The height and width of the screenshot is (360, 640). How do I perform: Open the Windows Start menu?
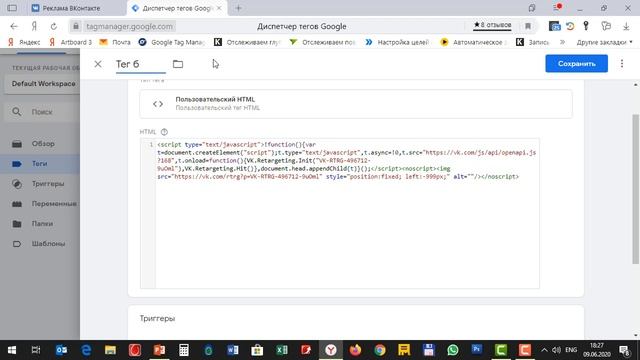point(12,350)
